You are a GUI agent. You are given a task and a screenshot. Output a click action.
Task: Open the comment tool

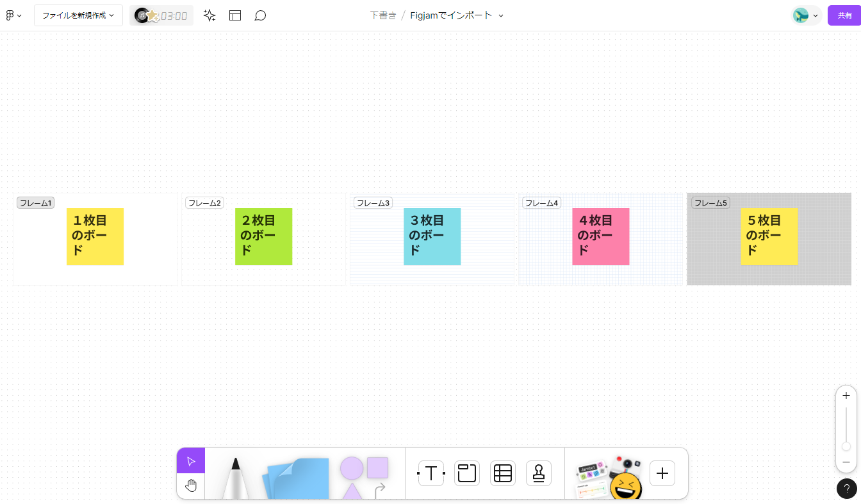pyautogui.click(x=260, y=15)
